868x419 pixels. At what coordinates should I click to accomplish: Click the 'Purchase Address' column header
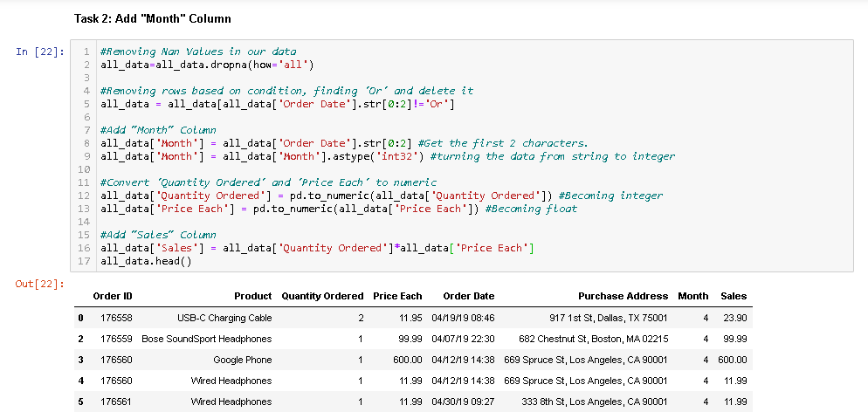click(x=623, y=296)
